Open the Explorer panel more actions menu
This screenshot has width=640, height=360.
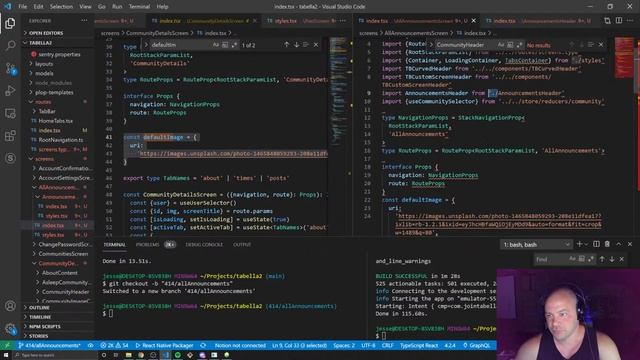pyautogui.click(x=84, y=20)
